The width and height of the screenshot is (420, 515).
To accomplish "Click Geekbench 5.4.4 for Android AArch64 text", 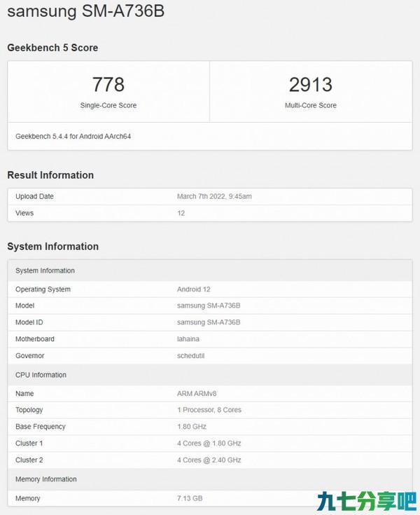I will click(x=73, y=137).
